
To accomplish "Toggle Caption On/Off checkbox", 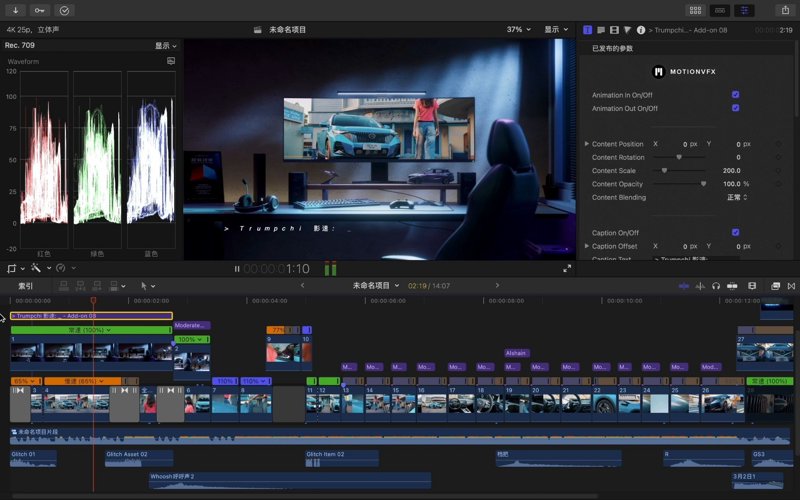I will 735,232.
